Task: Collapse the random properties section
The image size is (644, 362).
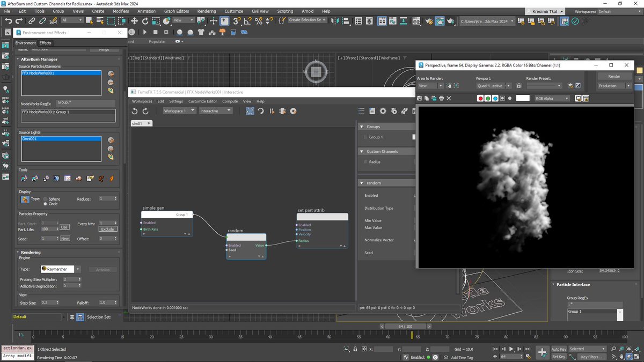Action: [362, 183]
